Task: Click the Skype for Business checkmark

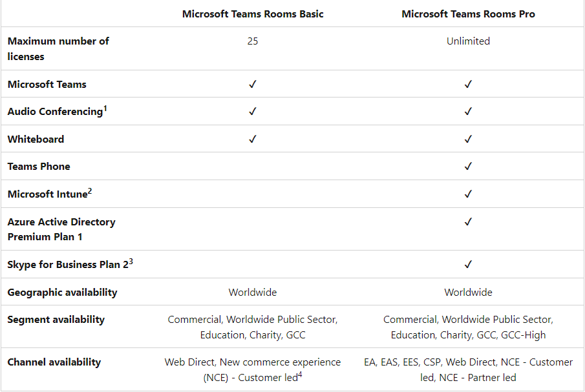Action: coord(468,264)
